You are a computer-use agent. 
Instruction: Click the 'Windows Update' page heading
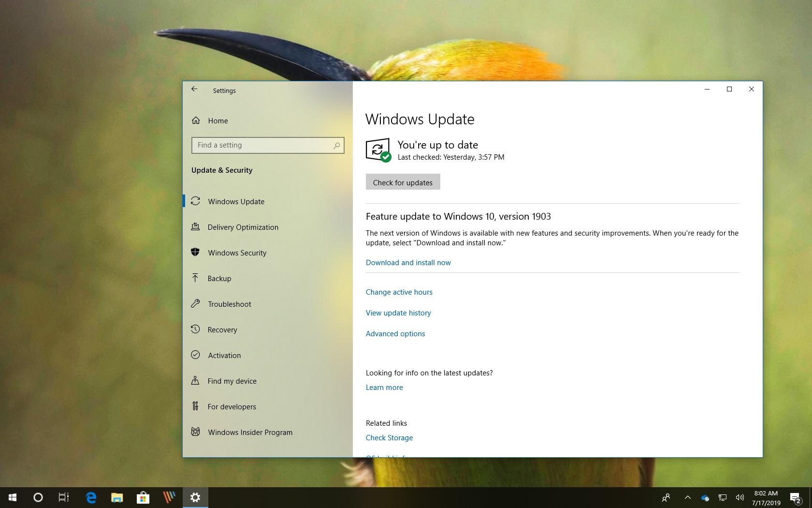420,120
